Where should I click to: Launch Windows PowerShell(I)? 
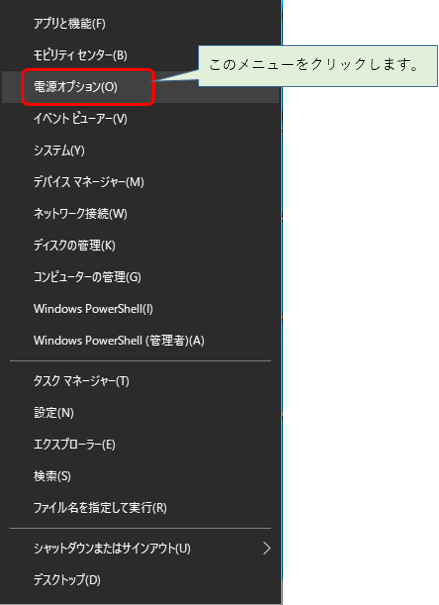coord(140,309)
